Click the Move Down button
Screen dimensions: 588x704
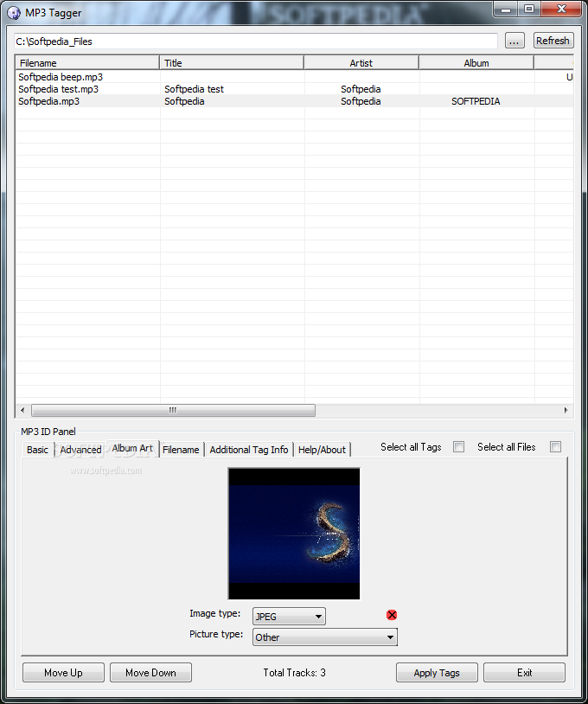[150, 673]
